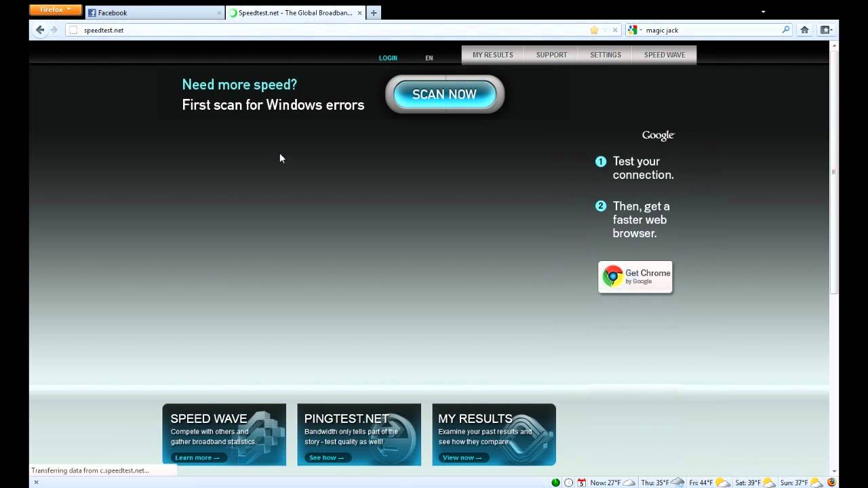Select the Speedtest.net tab
The width and height of the screenshot is (868, 488).
click(x=295, y=13)
